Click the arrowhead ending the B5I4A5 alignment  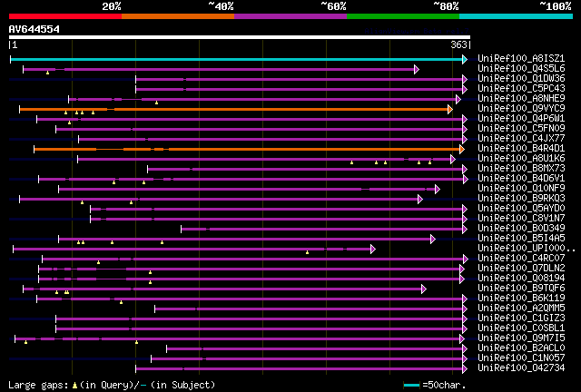tap(433, 240)
